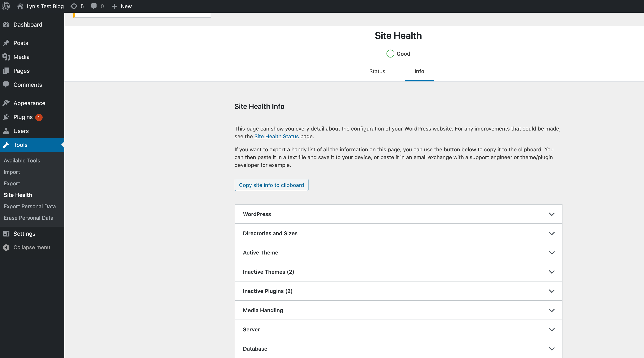Click the WordPress logo icon in admin bar

[6, 6]
